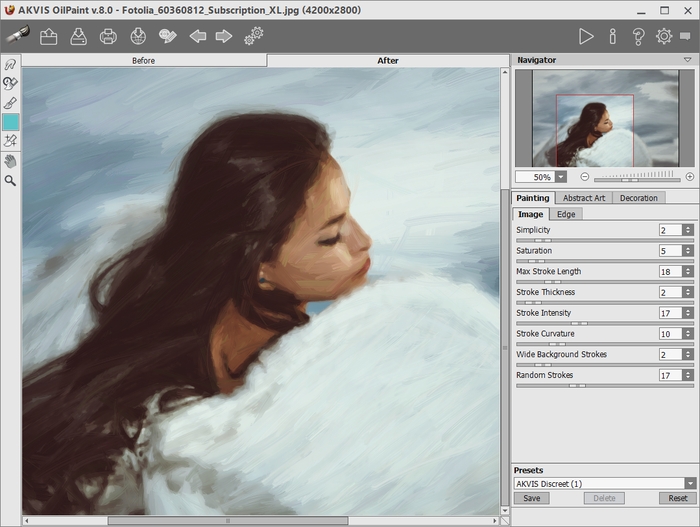Screen dimensions: 700x527
Task: Click the Stroke Thickness spinner arrows
Action: 688,293
